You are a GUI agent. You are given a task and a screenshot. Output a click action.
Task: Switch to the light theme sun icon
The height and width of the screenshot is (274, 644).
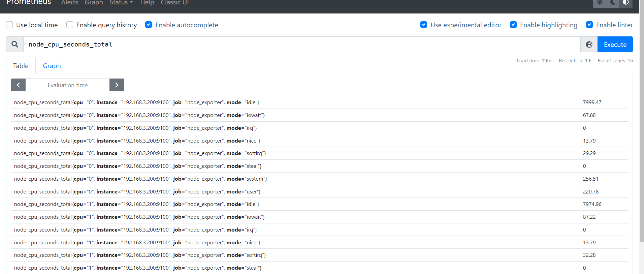coord(600,3)
